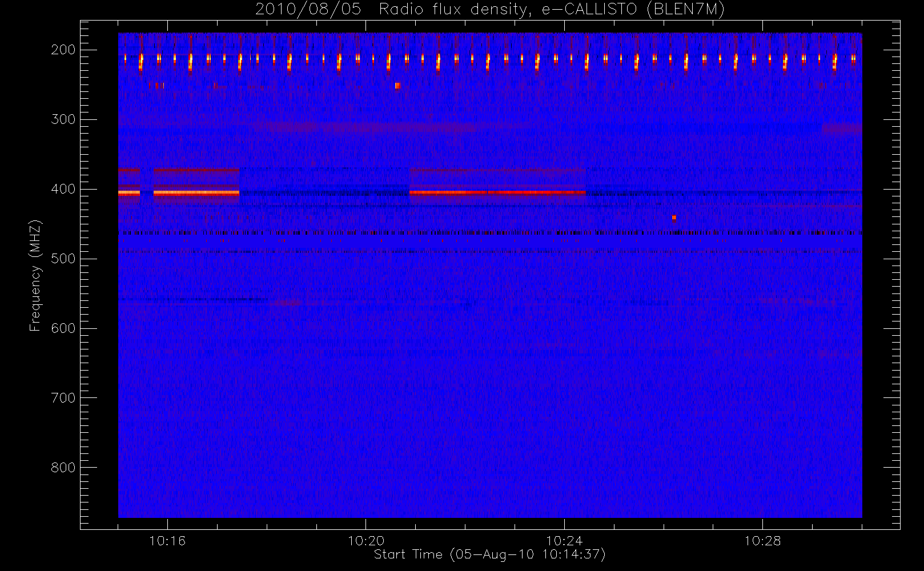
Task: Click the 'Frequency (MHz)' axis label
Action: coord(35,275)
